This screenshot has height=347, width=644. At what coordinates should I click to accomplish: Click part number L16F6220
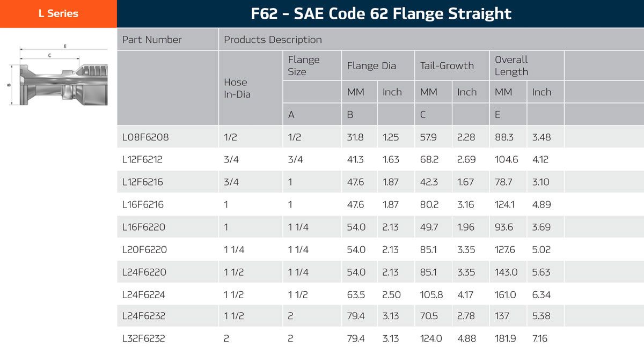point(144,227)
